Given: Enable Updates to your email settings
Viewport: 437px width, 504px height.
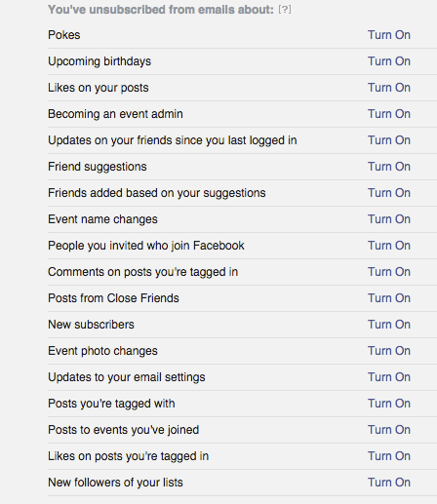Looking at the screenshot, I should coord(389,377).
